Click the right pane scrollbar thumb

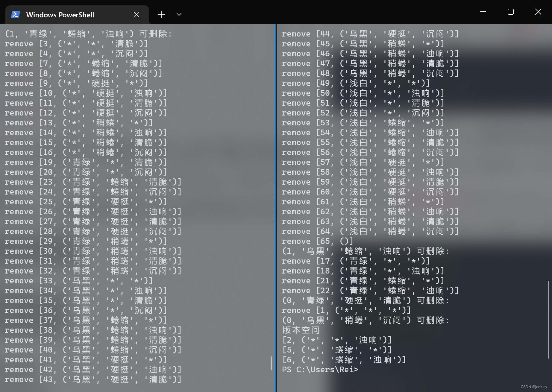click(548, 320)
